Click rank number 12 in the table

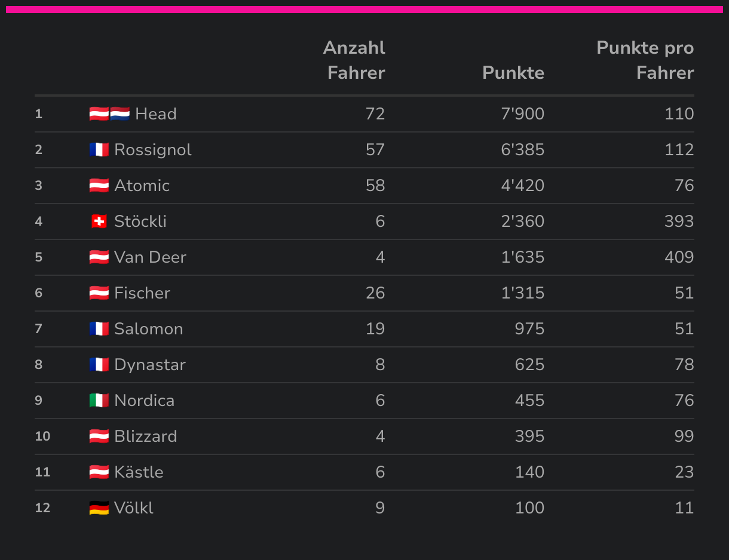click(42, 508)
